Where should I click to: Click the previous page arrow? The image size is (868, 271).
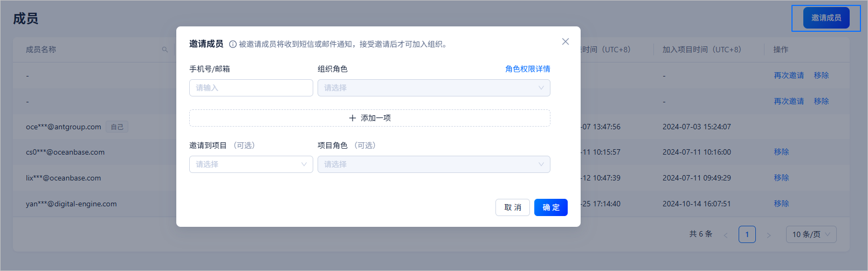(x=726, y=235)
